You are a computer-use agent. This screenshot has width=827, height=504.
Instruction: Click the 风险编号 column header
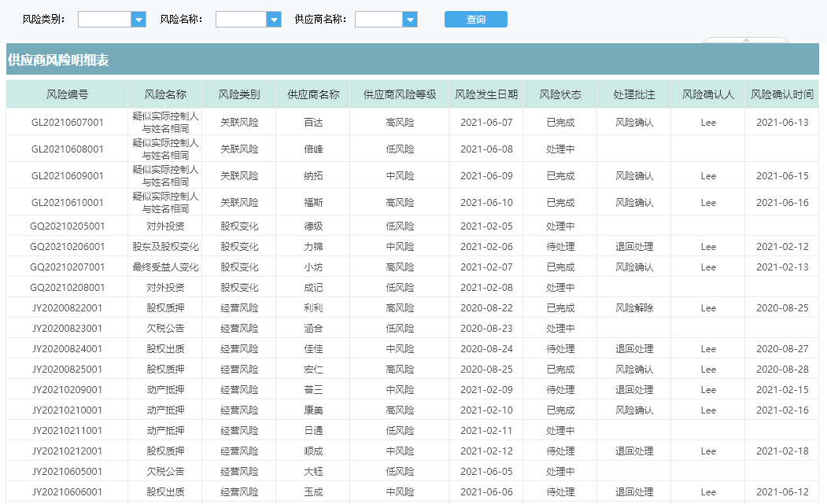pos(67,94)
